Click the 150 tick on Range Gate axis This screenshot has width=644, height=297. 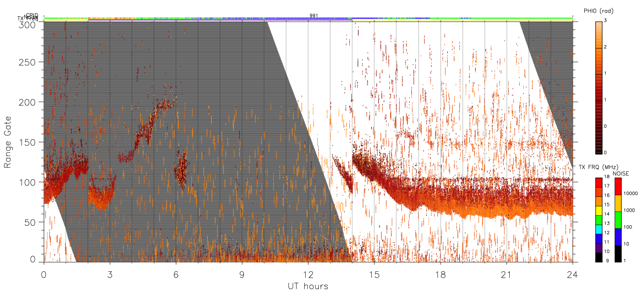(x=28, y=142)
